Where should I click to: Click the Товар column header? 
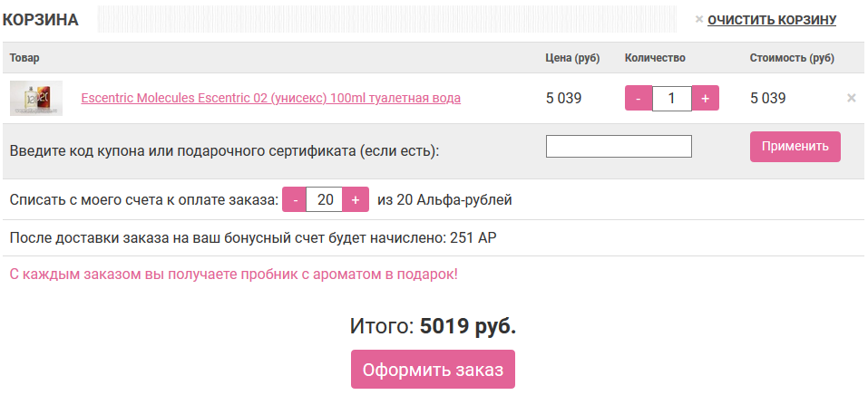(24, 58)
